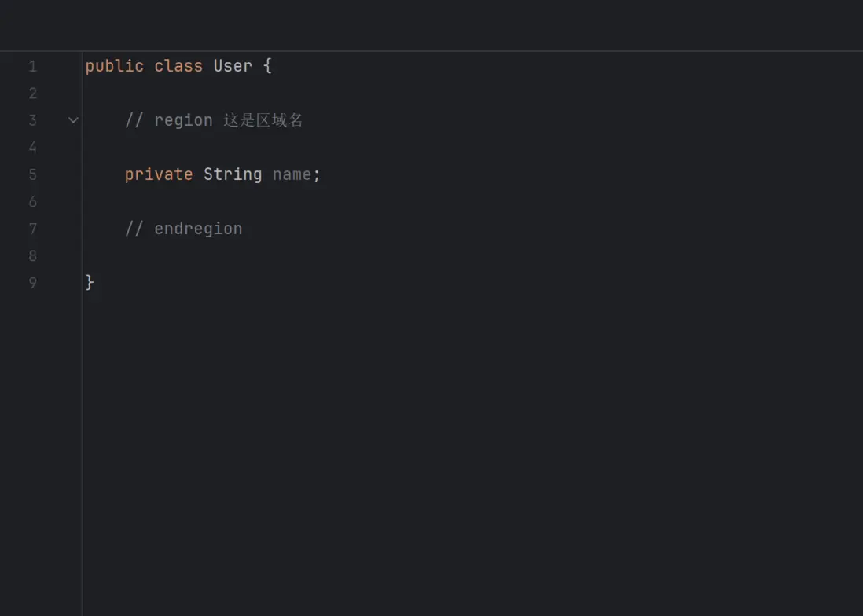
Task: Click the class name 'User'
Action: point(233,66)
